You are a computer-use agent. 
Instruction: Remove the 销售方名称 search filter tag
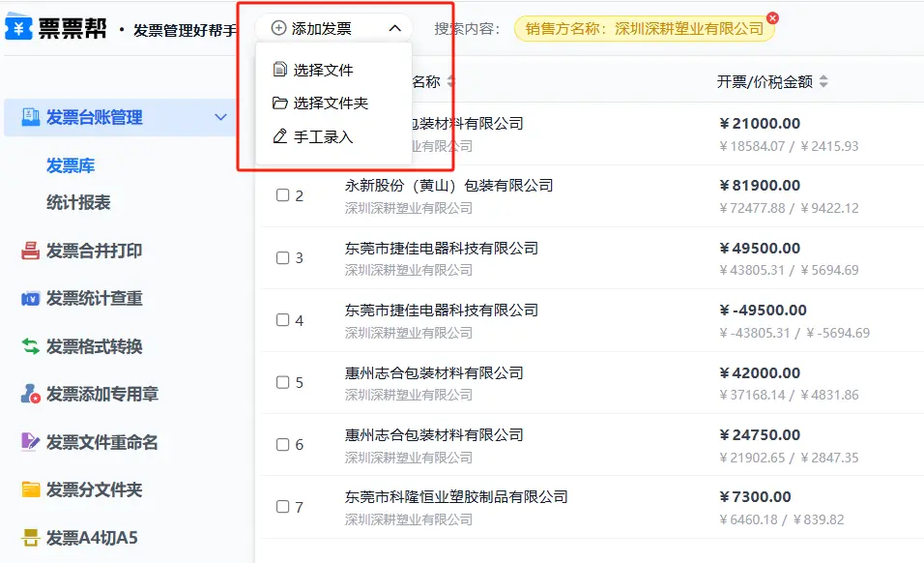772,17
